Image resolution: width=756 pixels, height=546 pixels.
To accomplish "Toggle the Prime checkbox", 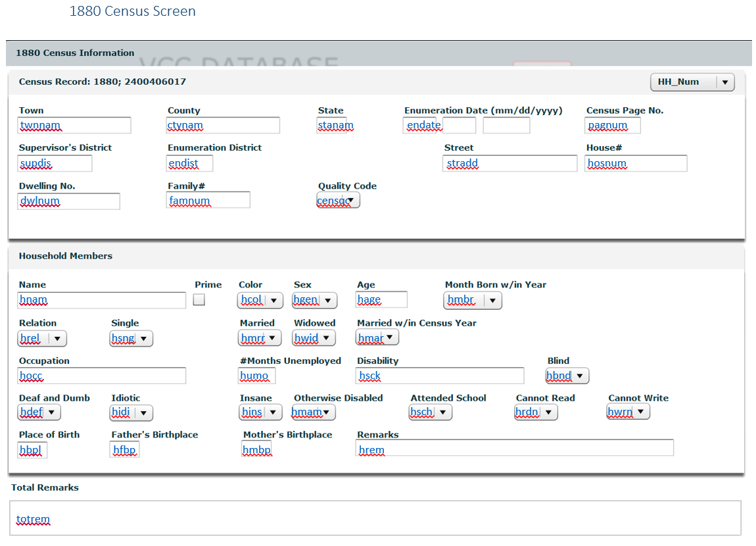I will tap(199, 300).
